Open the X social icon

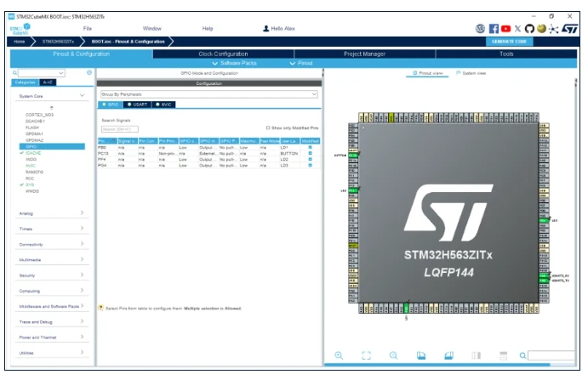[517, 29]
